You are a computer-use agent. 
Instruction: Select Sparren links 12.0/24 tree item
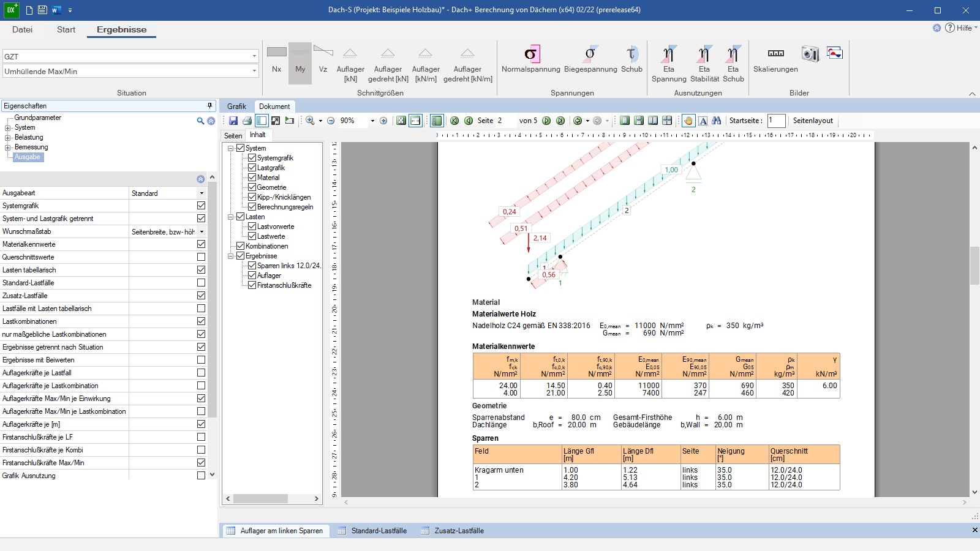point(288,266)
